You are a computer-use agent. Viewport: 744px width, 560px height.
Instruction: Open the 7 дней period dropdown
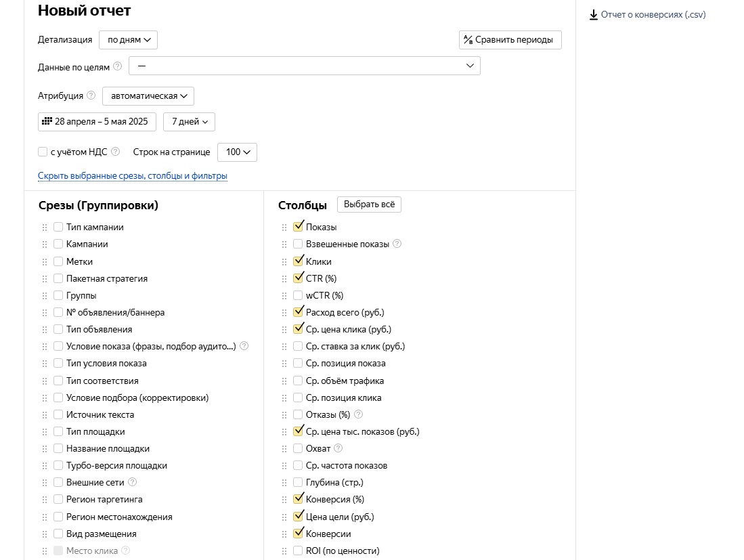[190, 122]
